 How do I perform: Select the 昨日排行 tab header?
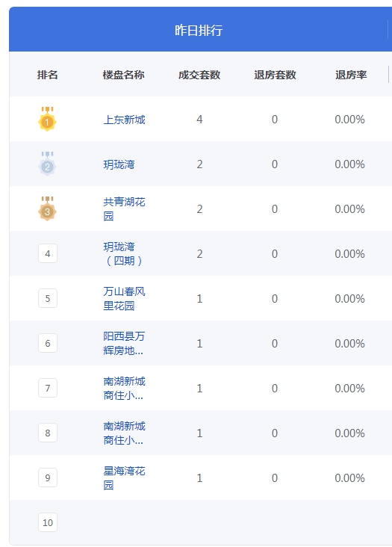point(199,31)
